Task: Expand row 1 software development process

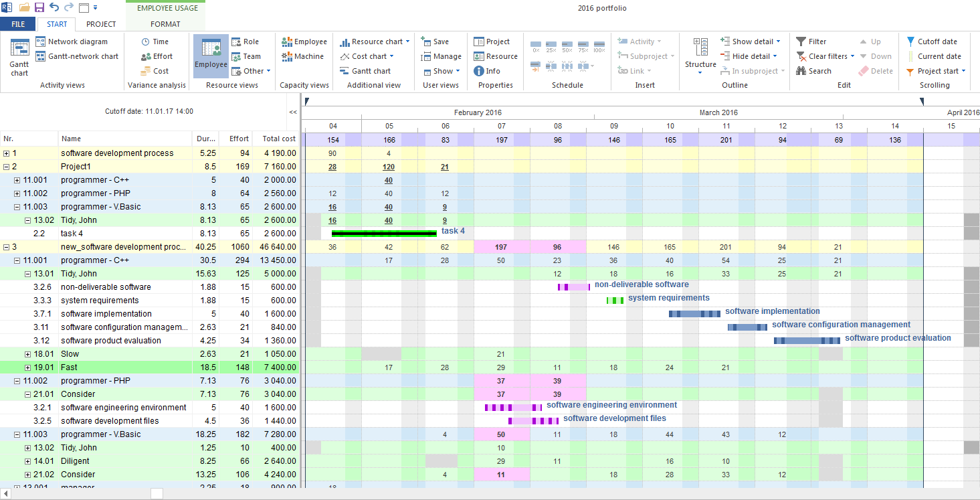Action: point(7,153)
